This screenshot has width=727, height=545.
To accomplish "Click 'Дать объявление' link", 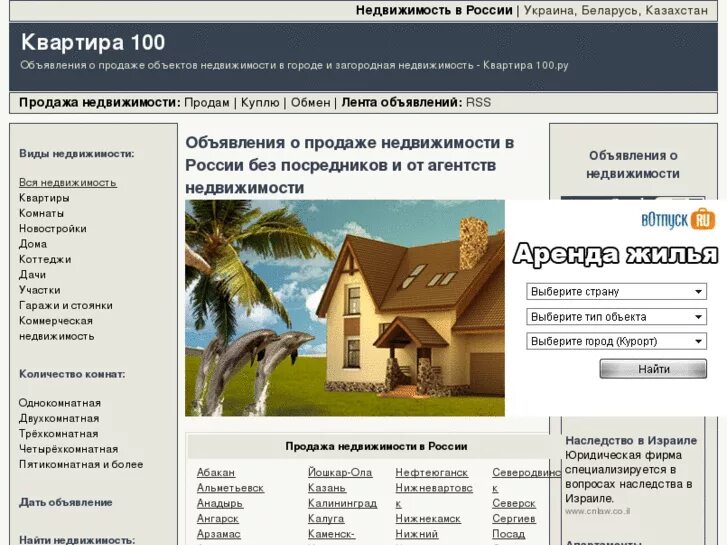I will point(66,502).
